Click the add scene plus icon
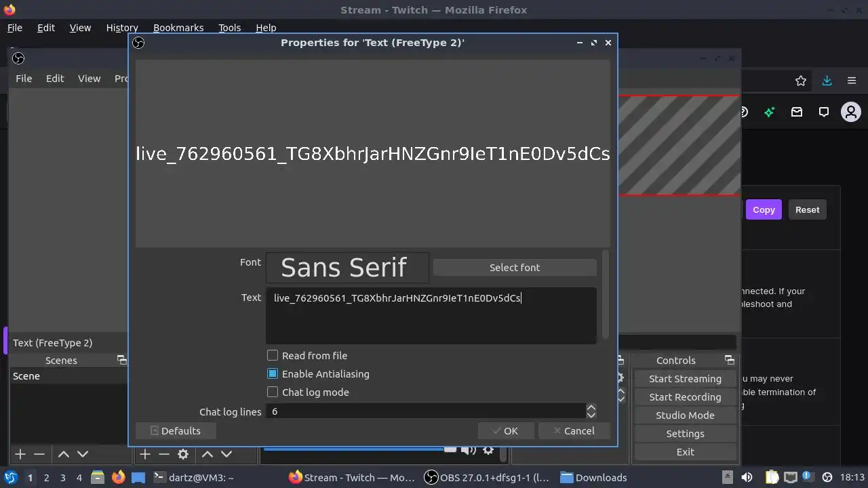Image resolution: width=868 pixels, height=488 pixels. click(x=20, y=454)
